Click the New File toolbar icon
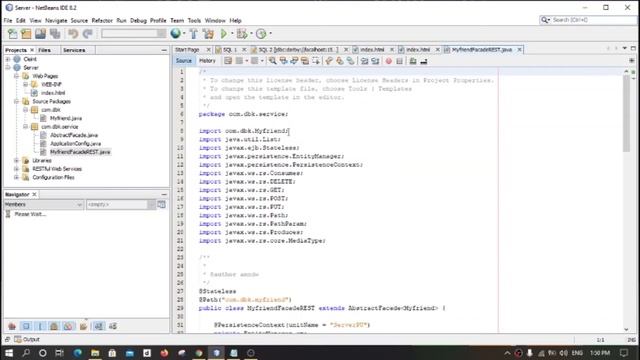The width and height of the screenshot is (640, 360). tap(13, 34)
